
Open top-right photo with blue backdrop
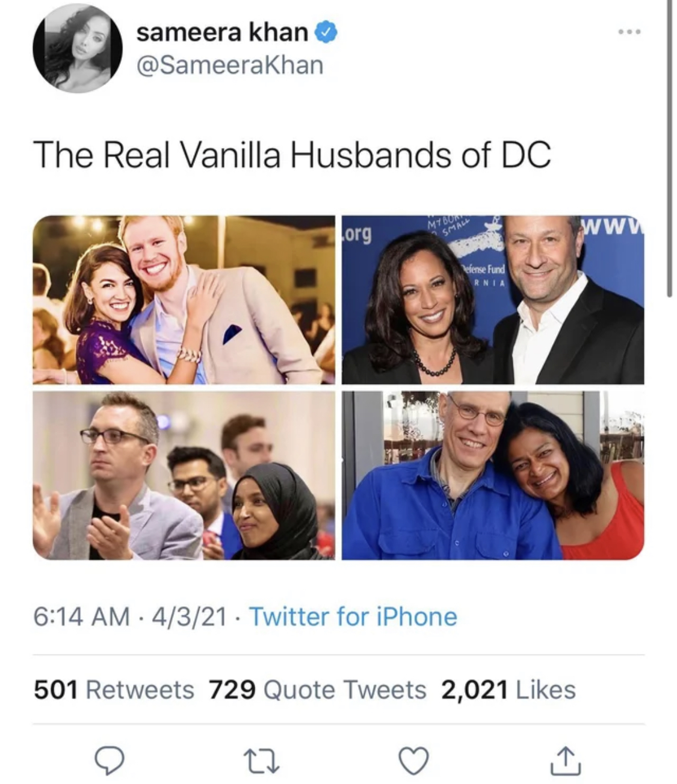(x=493, y=300)
